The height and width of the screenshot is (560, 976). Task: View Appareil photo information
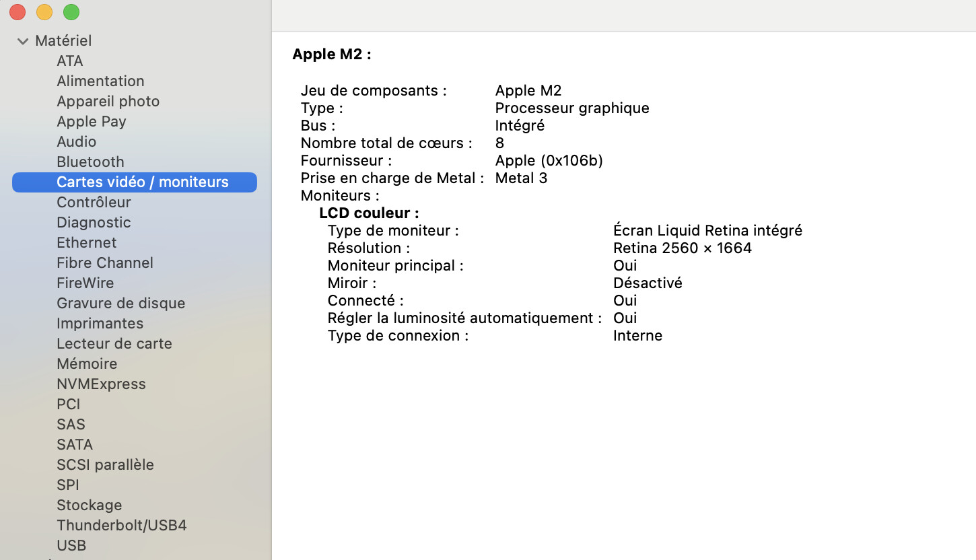coord(108,101)
